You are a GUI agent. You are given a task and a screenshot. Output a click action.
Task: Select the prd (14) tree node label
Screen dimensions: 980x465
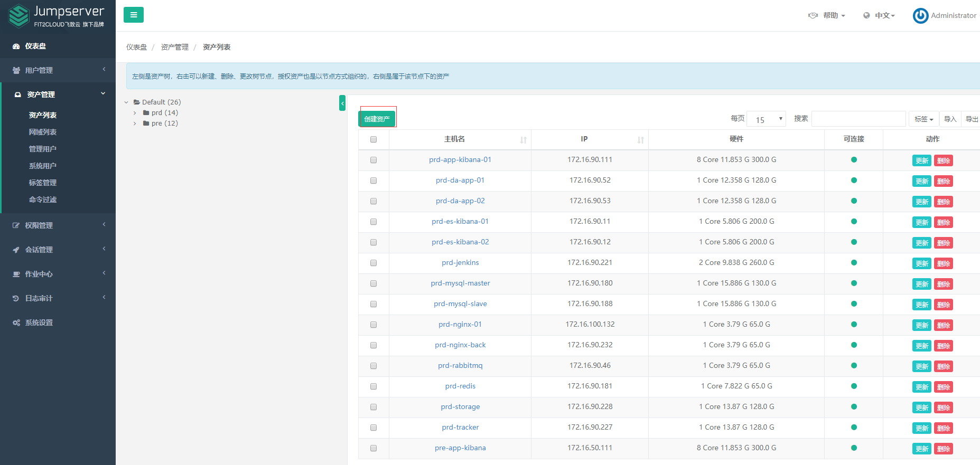(x=165, y=113)
